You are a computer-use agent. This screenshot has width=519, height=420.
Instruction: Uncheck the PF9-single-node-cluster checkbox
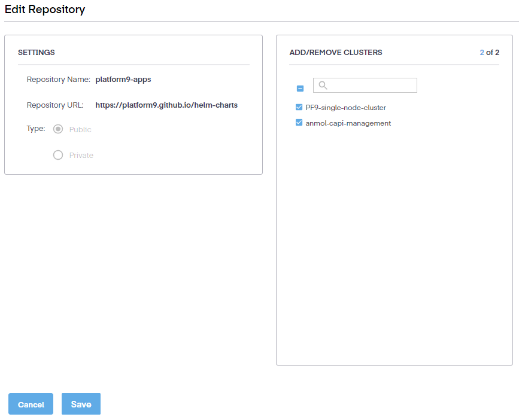click(299, 108)
